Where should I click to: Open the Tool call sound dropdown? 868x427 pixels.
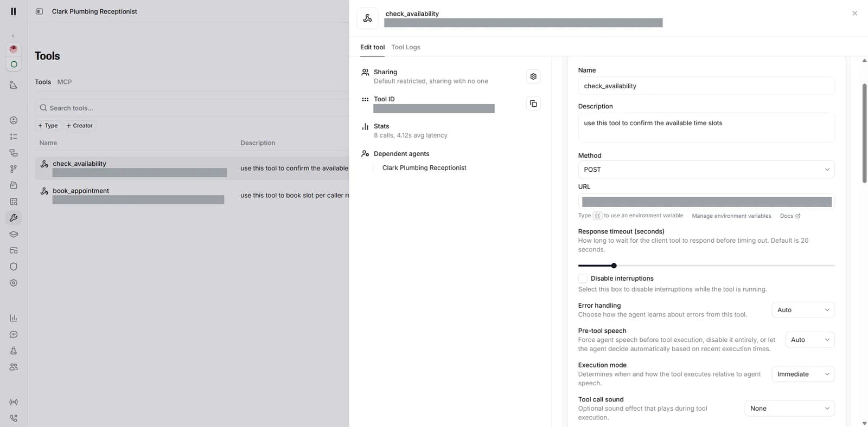coord(789,409)
